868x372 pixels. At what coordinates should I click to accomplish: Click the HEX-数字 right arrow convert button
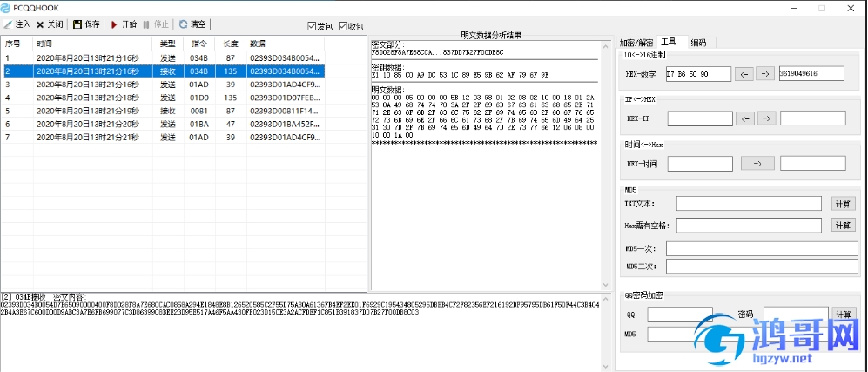(765, 74)
